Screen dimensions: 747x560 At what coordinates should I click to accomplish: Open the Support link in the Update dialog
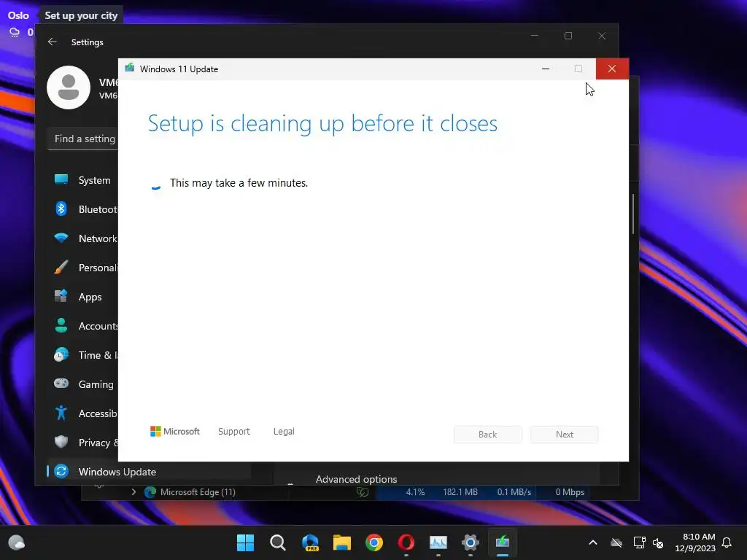(x=234, y=432)
